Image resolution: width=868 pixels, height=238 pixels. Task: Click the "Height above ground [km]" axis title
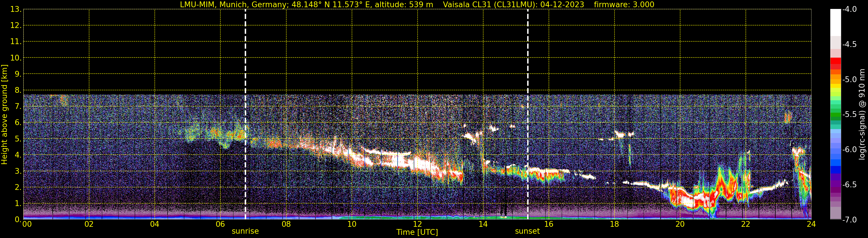4,115
